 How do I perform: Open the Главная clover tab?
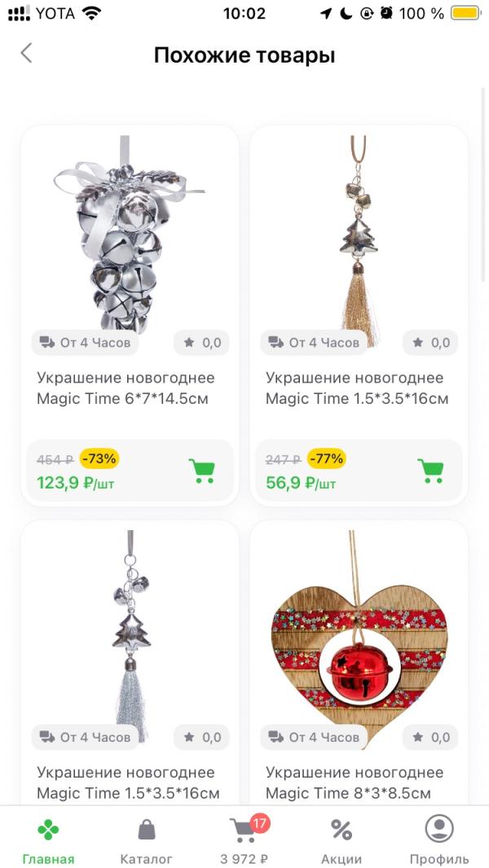48,839
